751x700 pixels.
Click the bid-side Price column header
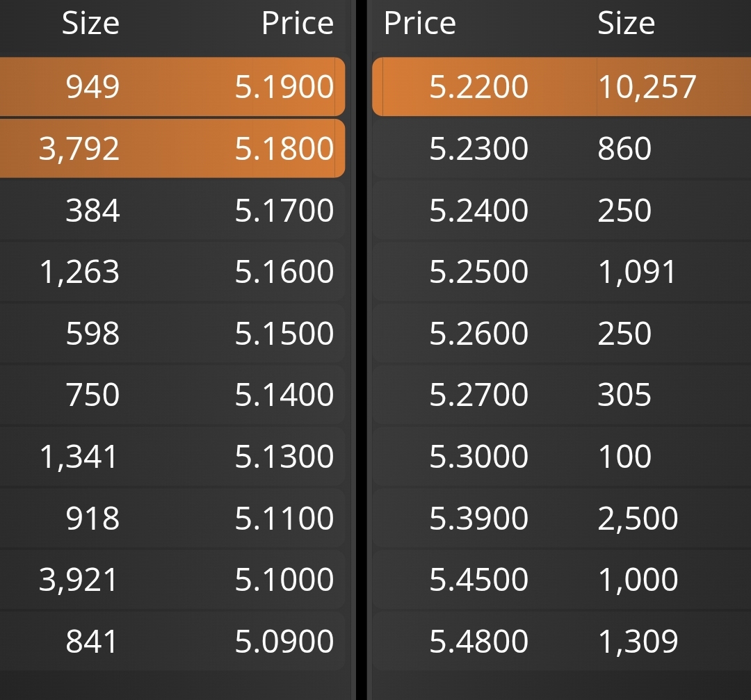coord(298,23)
